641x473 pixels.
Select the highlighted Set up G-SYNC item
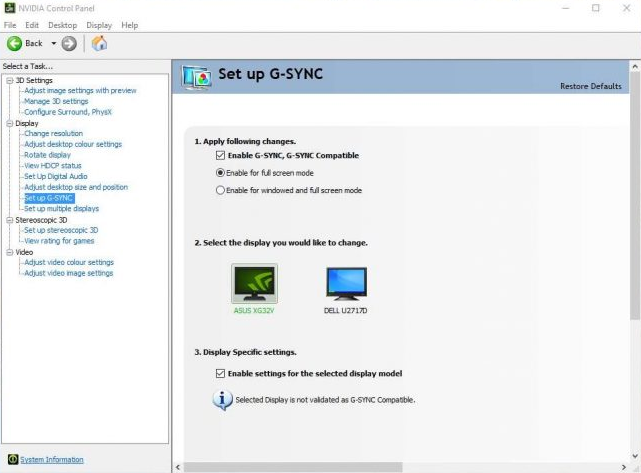(x=49, y=198)
